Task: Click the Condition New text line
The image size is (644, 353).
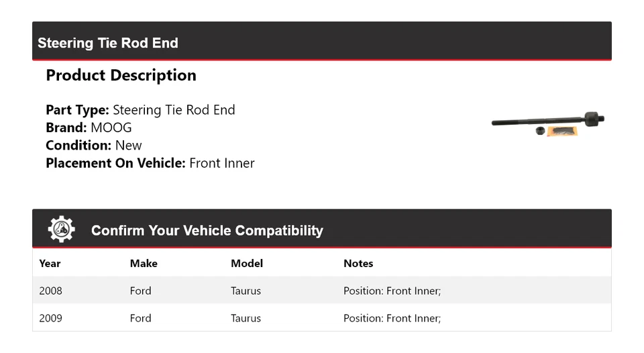Action: tap(94, 145)
